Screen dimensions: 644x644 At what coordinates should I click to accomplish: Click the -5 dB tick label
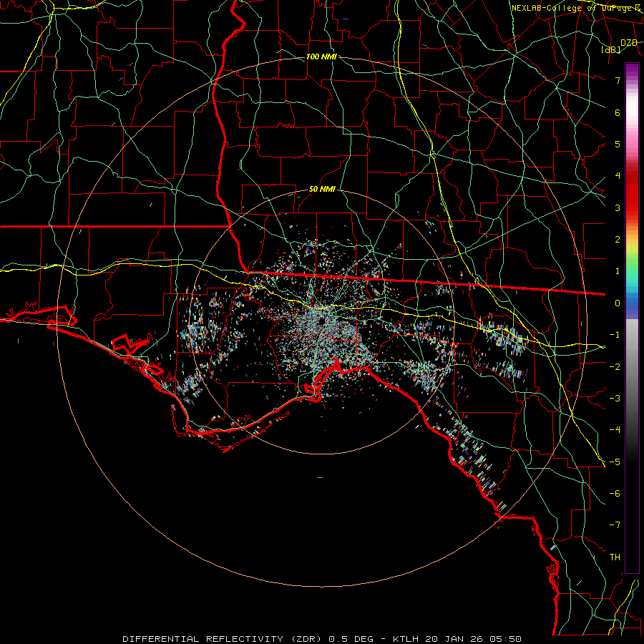[615, 462]
